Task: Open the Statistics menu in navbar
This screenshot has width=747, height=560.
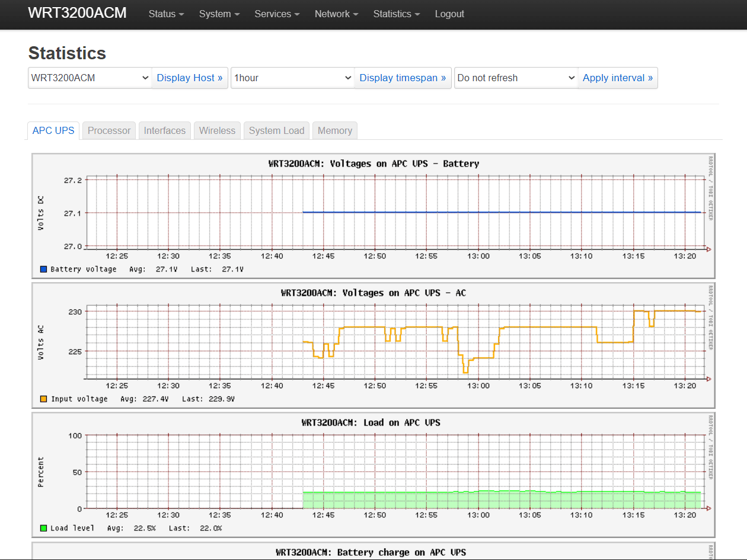Action: [397, 14]
